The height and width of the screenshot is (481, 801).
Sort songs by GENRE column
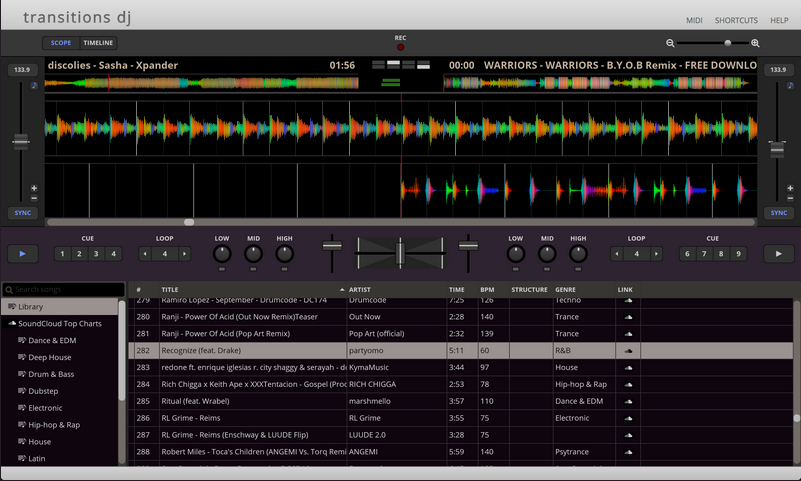tap(584, 290)
